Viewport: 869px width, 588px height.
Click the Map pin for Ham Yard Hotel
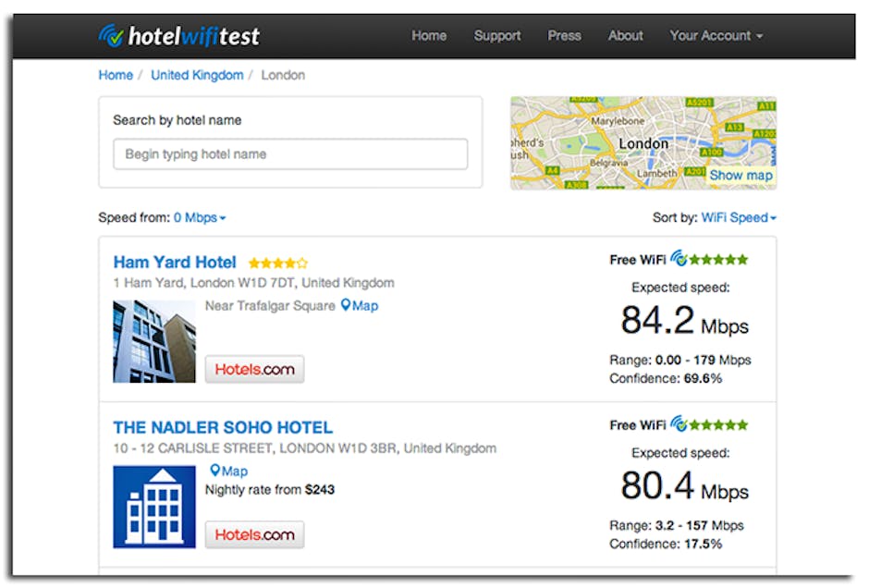(360, 306)
